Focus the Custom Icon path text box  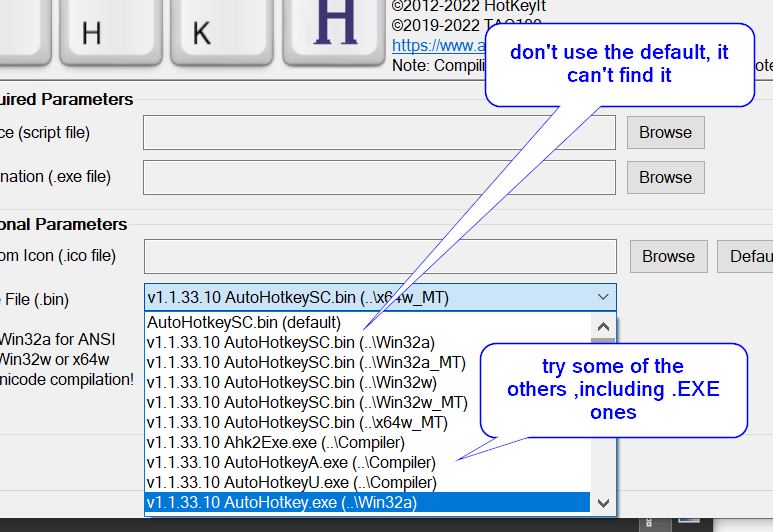(379, 256)
